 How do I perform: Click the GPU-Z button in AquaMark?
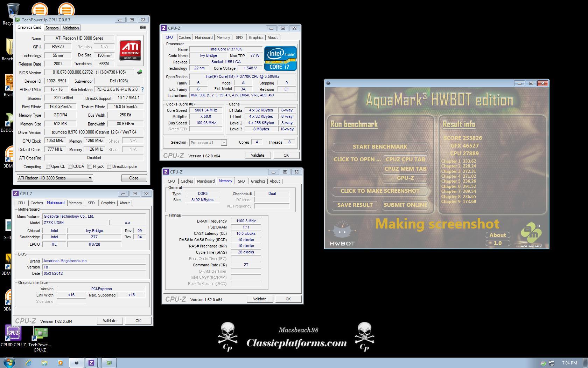[405, 178]
